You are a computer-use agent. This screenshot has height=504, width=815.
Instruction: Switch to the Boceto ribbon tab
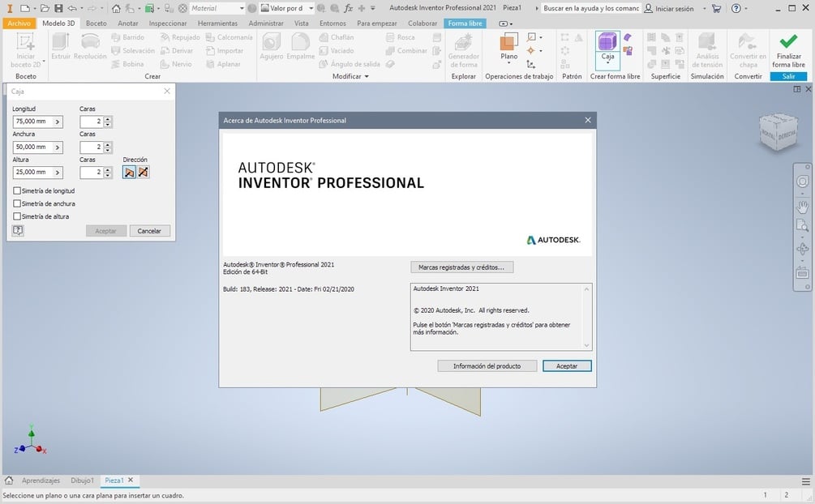coord(97,23)
